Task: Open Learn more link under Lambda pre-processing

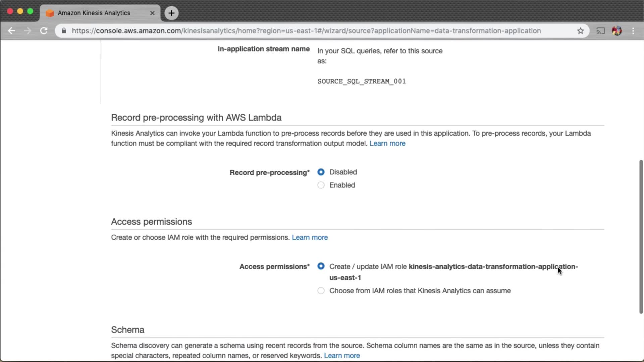Action: coord(387,143)
